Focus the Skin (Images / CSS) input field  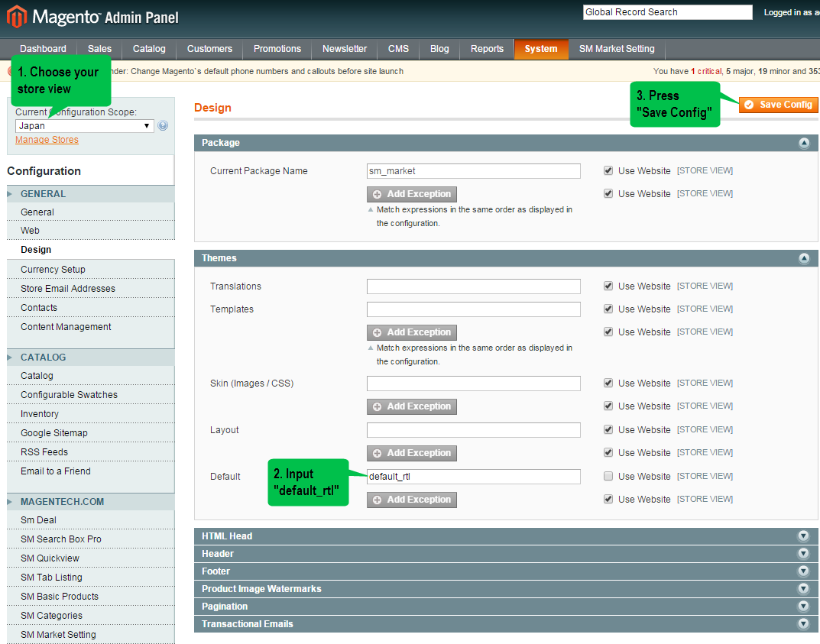474,383
